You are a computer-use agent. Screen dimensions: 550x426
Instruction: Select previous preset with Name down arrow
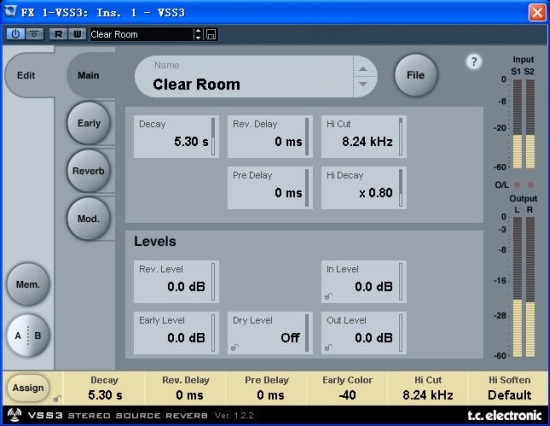(363, 84)
